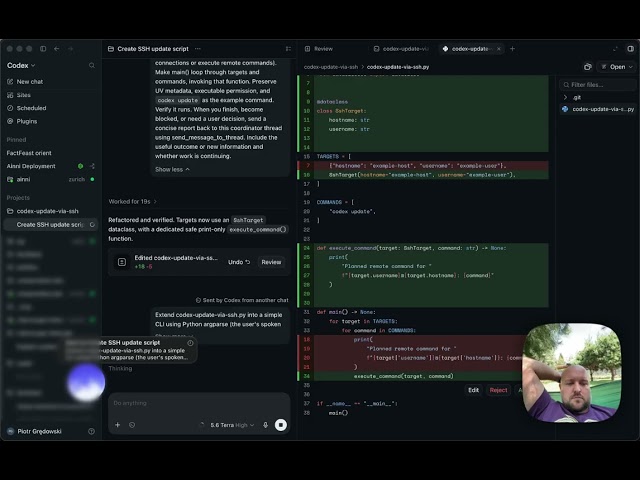The image size is (640, 480).
Task: Click line number 24 in the editor gutter
Action: (x=307, y=248)
